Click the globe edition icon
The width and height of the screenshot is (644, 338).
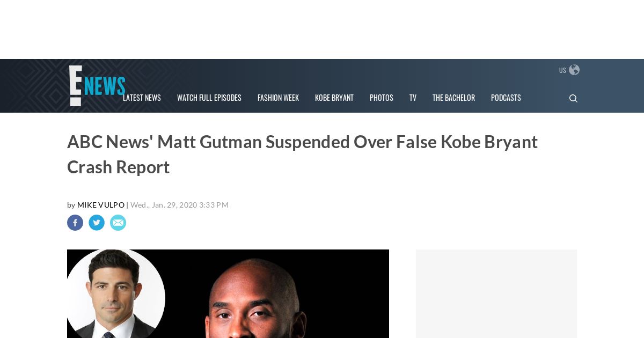click(574, 70)
